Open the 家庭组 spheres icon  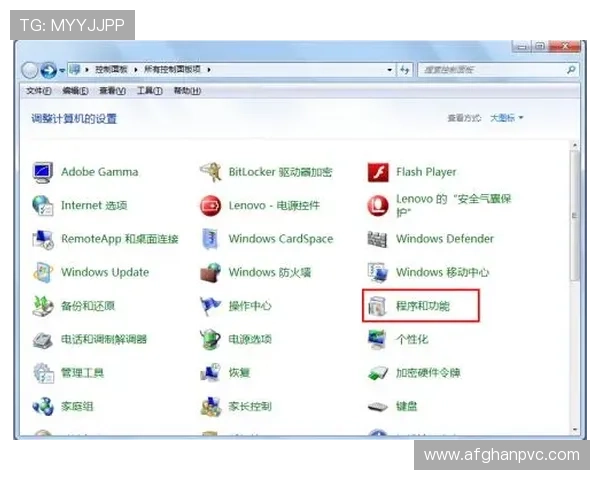pos(42,406)
